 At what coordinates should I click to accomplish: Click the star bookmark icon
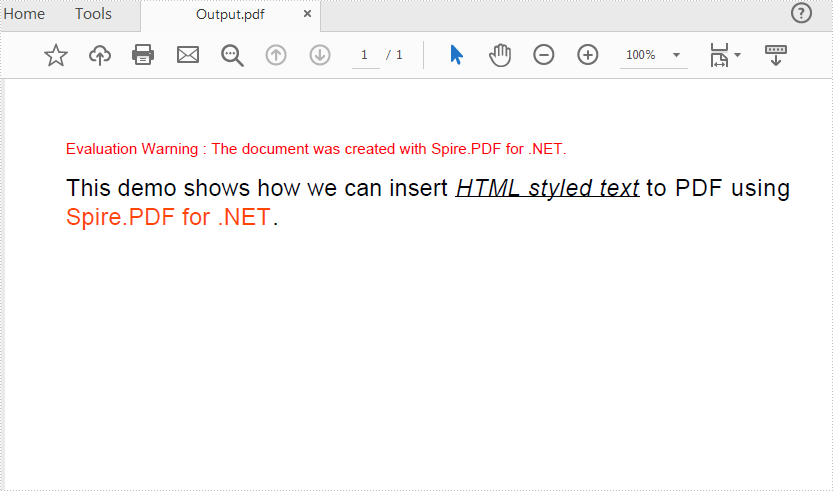tap(56, 55)
